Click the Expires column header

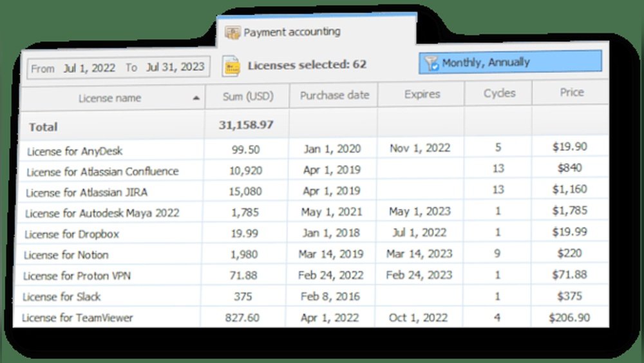(x=422, y=94)
